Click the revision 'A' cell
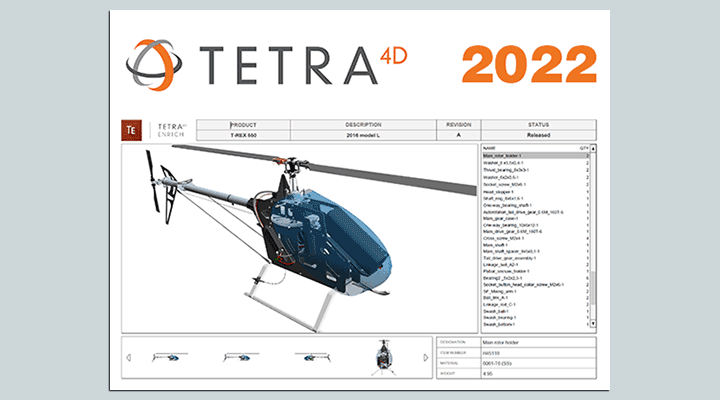This screenshot has width=720, height=400. pos(458,135)
